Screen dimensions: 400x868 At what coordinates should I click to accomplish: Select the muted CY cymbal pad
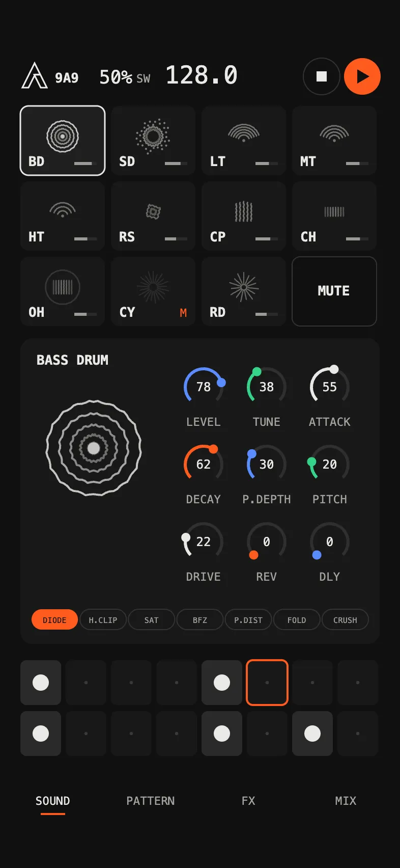153,291
